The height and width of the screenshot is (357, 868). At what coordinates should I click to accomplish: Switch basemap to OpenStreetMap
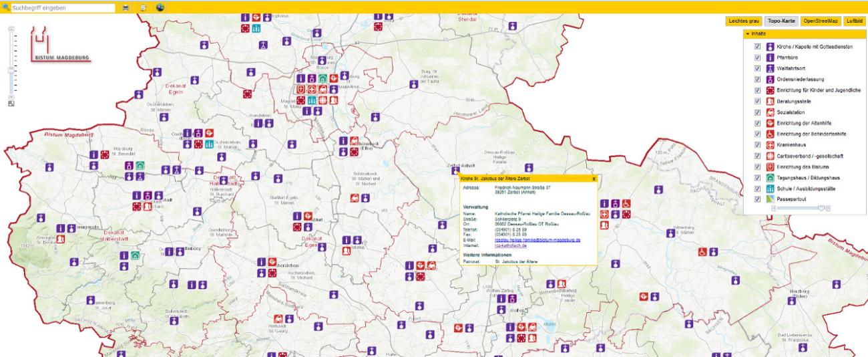(821, 21)
